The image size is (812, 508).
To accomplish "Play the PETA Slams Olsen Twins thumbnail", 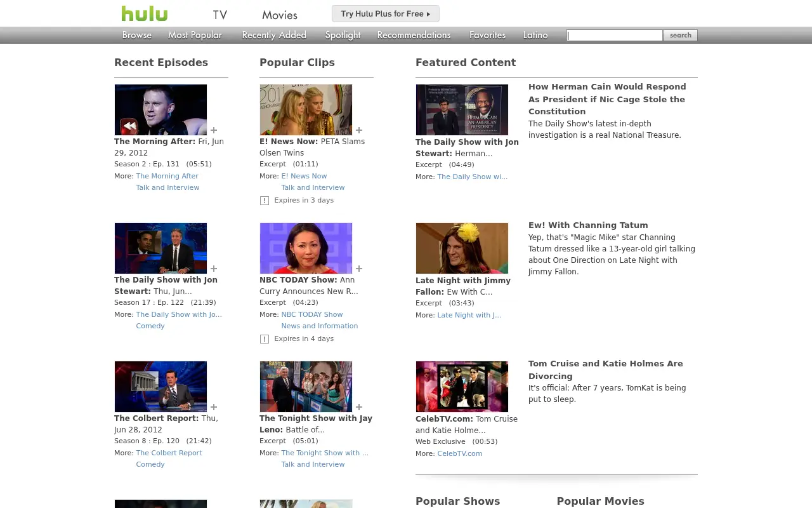I will 306,110.
